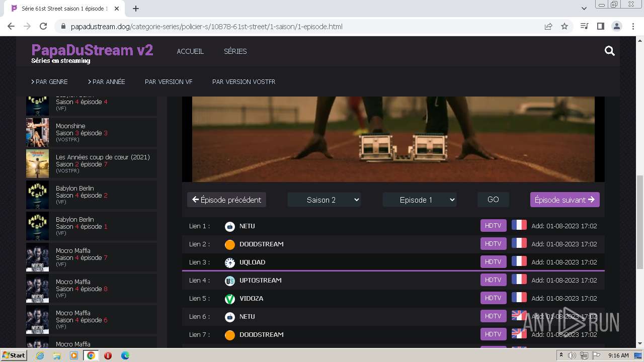Click the Épisode suivant button

pos(565,200)
